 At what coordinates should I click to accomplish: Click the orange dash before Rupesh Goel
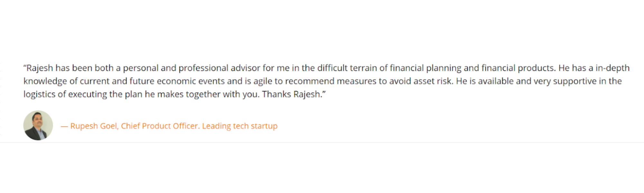coord(64,126)
